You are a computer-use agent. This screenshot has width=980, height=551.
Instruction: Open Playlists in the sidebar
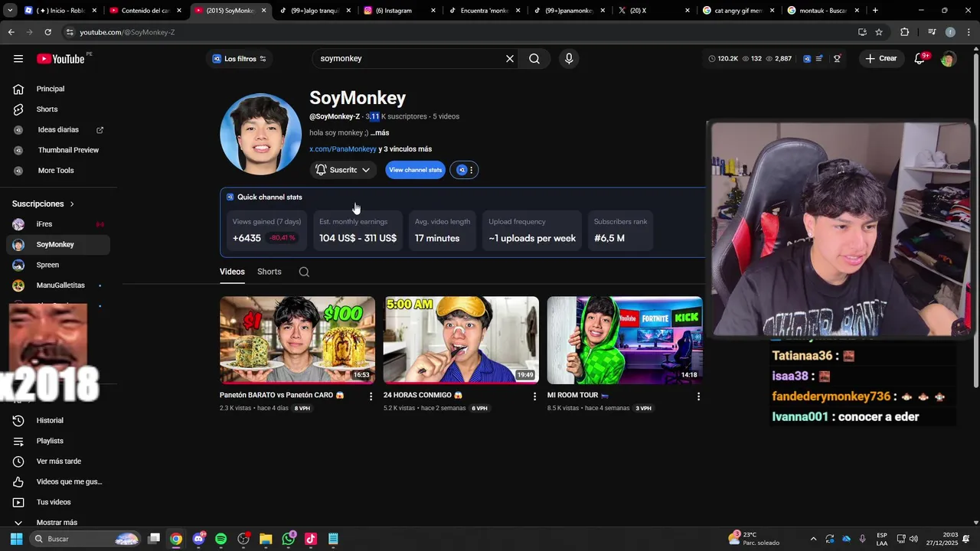coord(57,441)
